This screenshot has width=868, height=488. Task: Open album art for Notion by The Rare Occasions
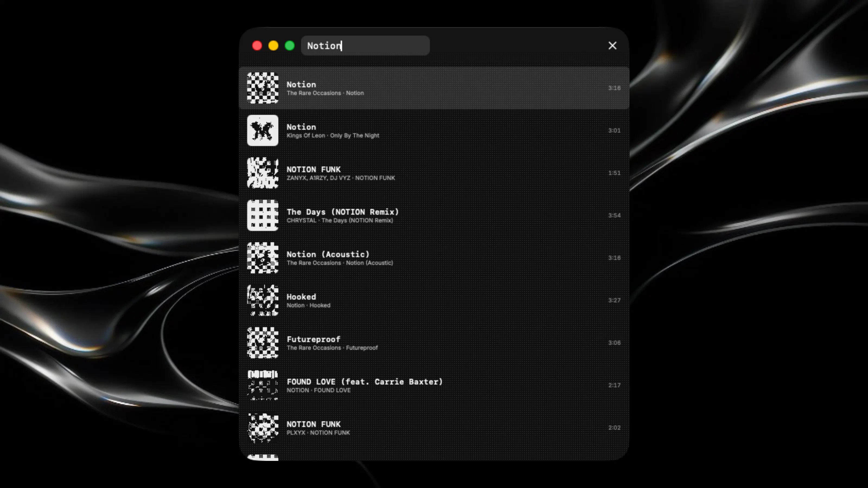pos(263,88)
